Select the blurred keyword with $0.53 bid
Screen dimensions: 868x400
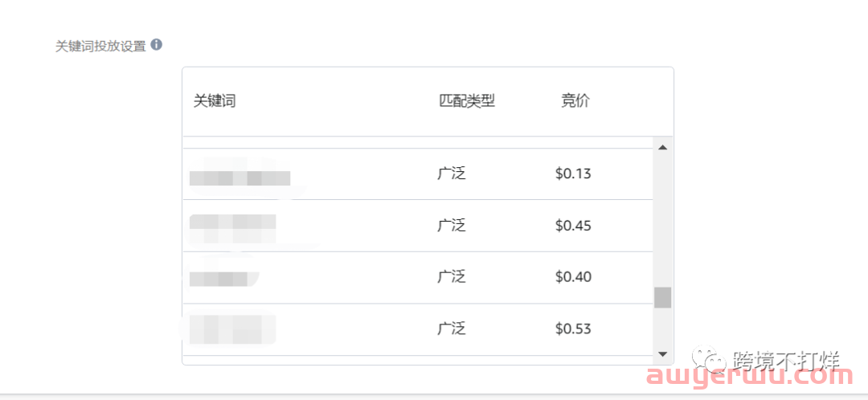pyautogui.click(x=230, y=329)
